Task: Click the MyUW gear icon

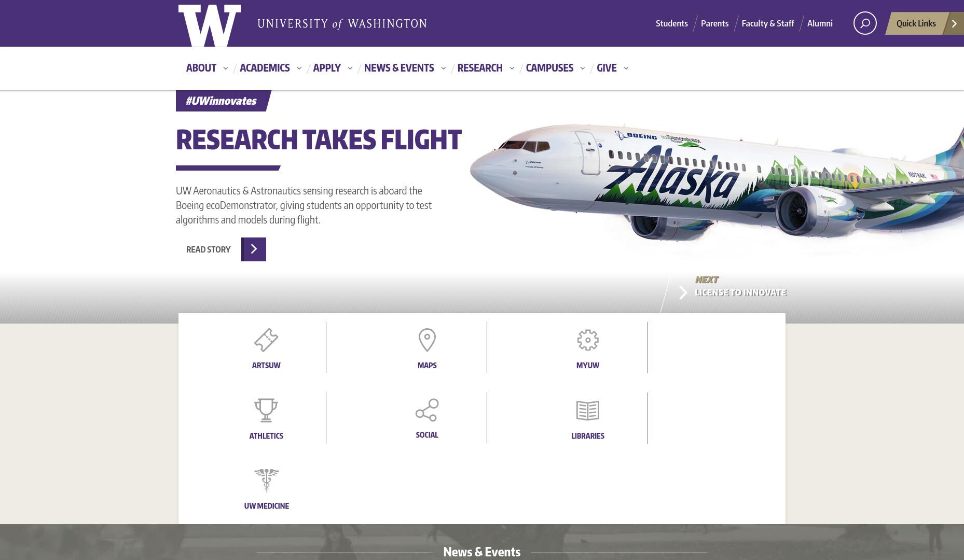Action: click(588, 340)
